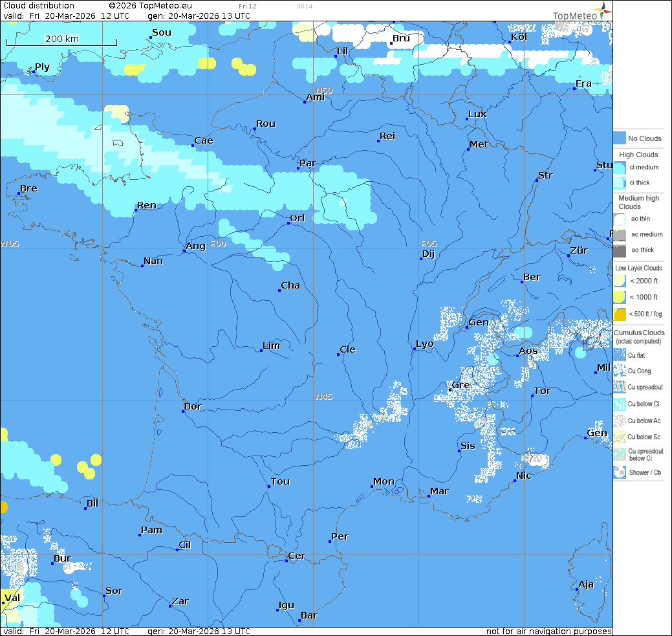The height and width of the screenshot is (636, 672).
Task: Select the Cu Cong legend icon
Action: (620, 371)
